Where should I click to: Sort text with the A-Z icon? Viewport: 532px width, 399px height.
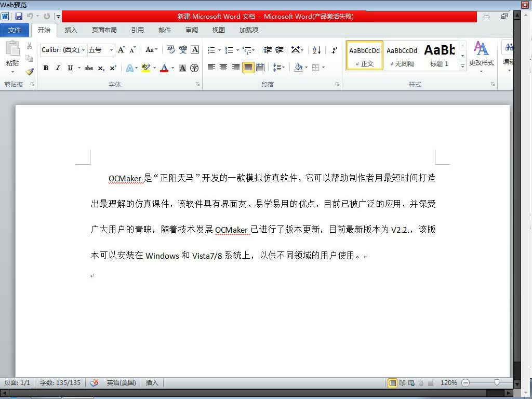[316, 50]
